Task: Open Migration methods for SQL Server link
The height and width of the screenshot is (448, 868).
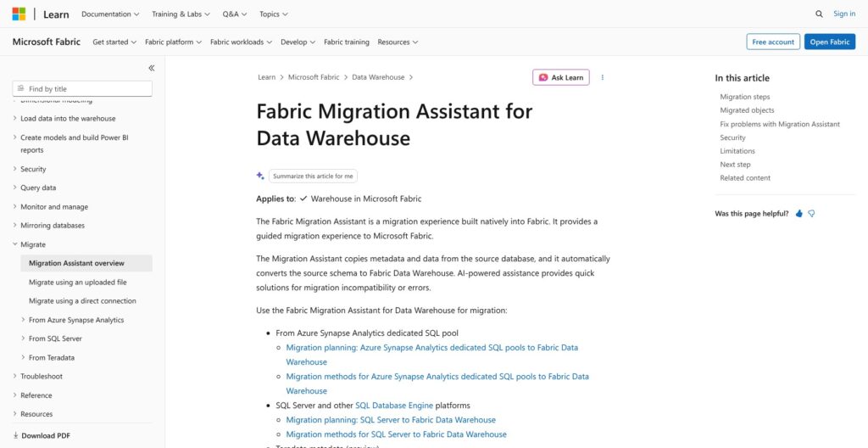Action: (396, 434)
